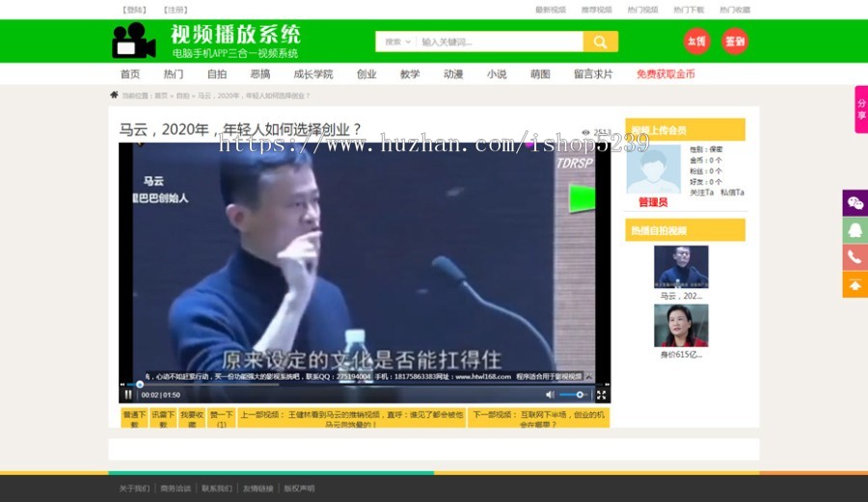Screen dimensions: 868x502
Task: Open the 联系我们 footer link
Action: (x=217, y=489)
